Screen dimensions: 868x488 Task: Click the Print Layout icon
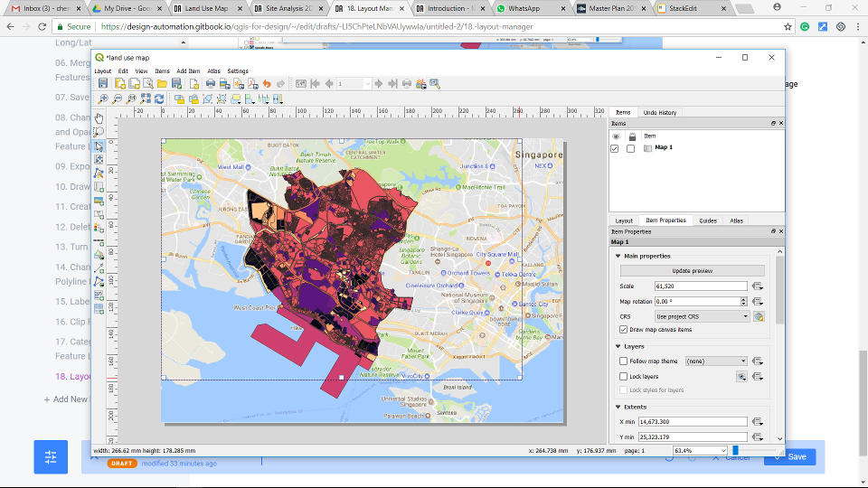tap(210, 83)
